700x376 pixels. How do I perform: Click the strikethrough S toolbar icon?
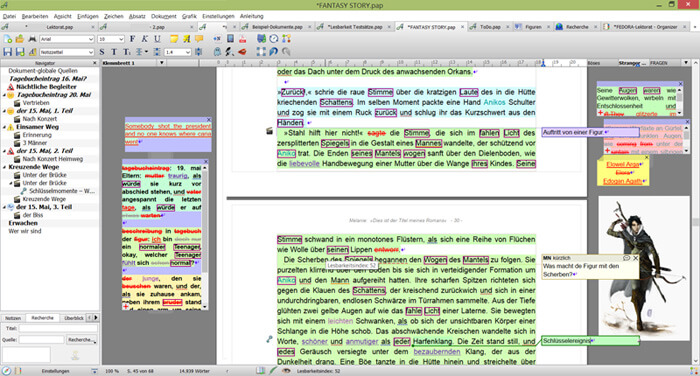[x=102, y=52]
